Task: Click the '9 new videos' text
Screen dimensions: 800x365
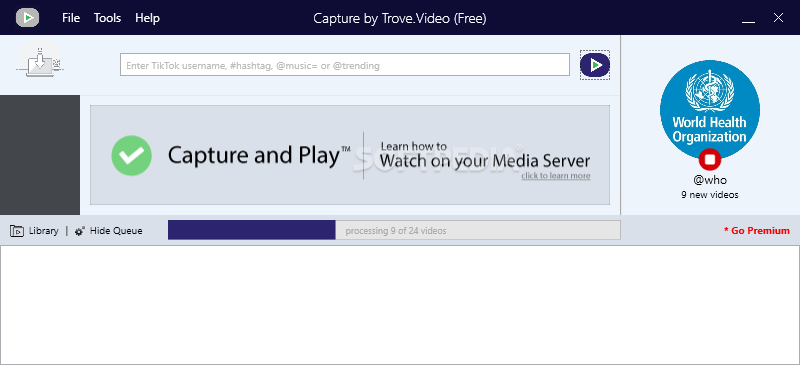Action: [x=710, y=194]
